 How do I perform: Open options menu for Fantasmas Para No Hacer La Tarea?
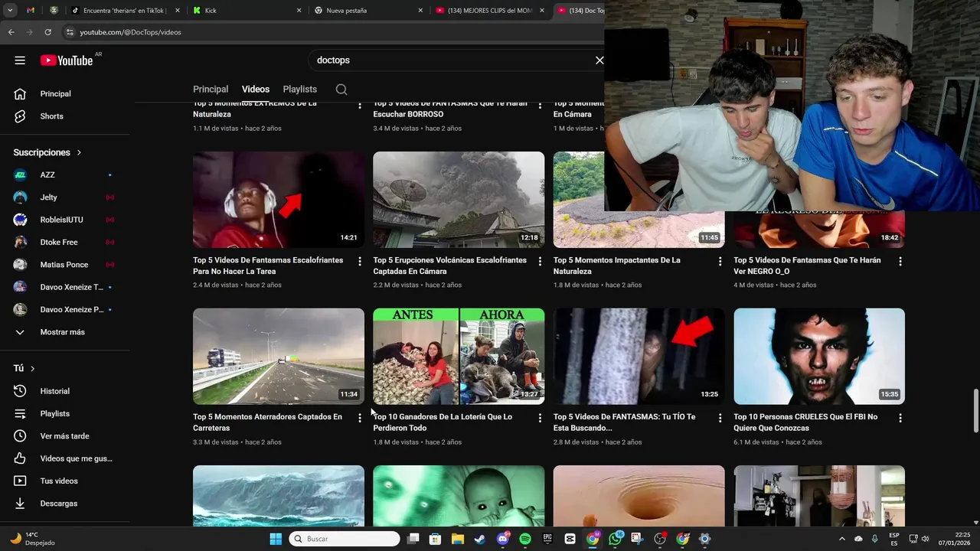360,262
